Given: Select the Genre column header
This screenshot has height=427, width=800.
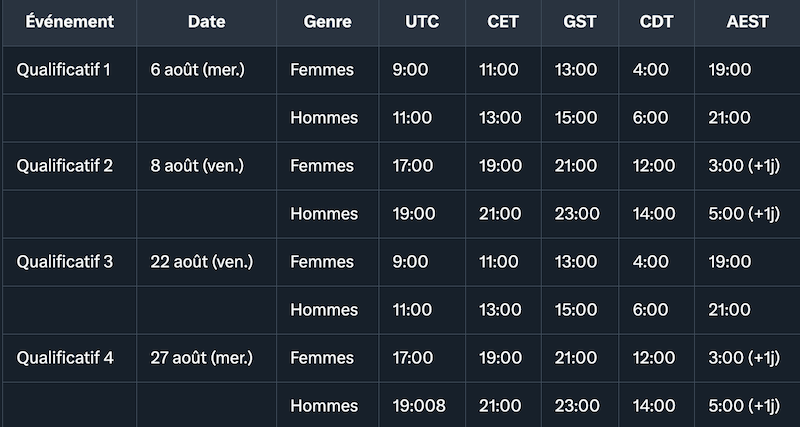Looking at the screenshot, I should click(327, 22).
